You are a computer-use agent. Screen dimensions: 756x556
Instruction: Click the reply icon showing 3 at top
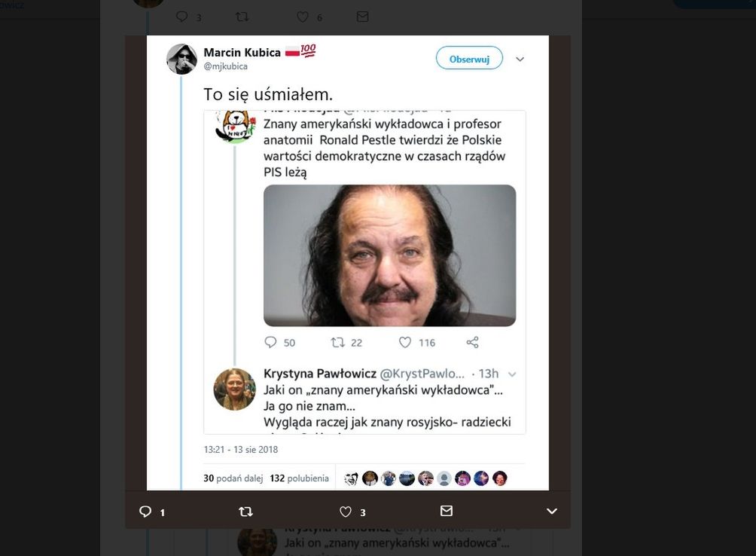click(181, 17)
